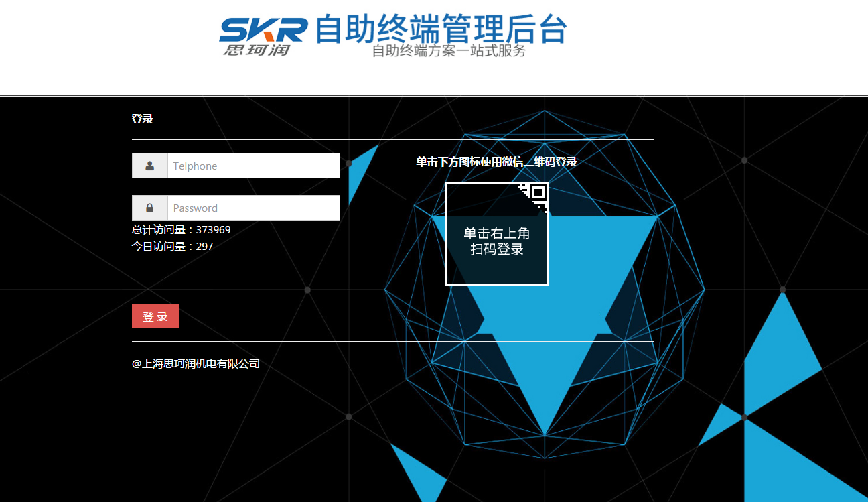
Task: Focus the Telphone input field
Action: point(254,166)
